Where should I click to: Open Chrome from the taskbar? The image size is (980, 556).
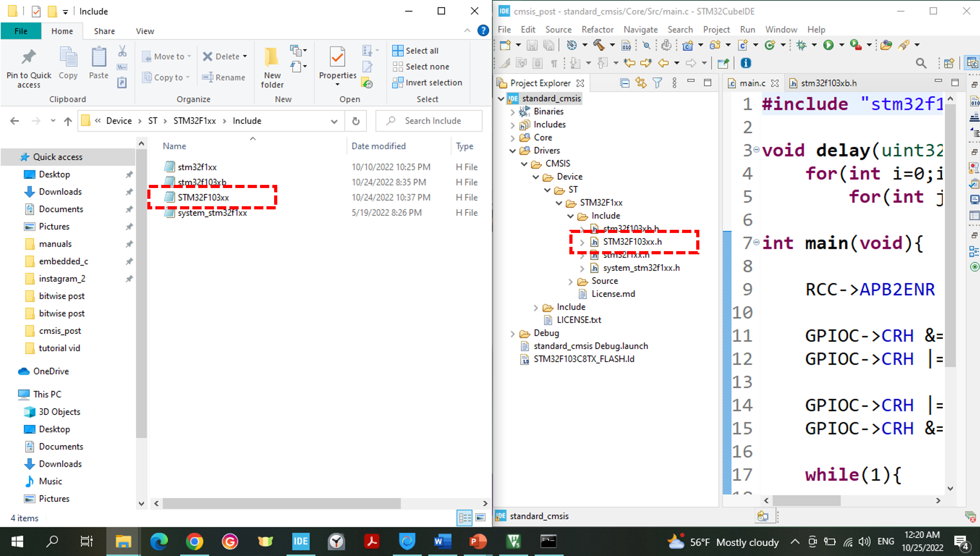[195, 541]
